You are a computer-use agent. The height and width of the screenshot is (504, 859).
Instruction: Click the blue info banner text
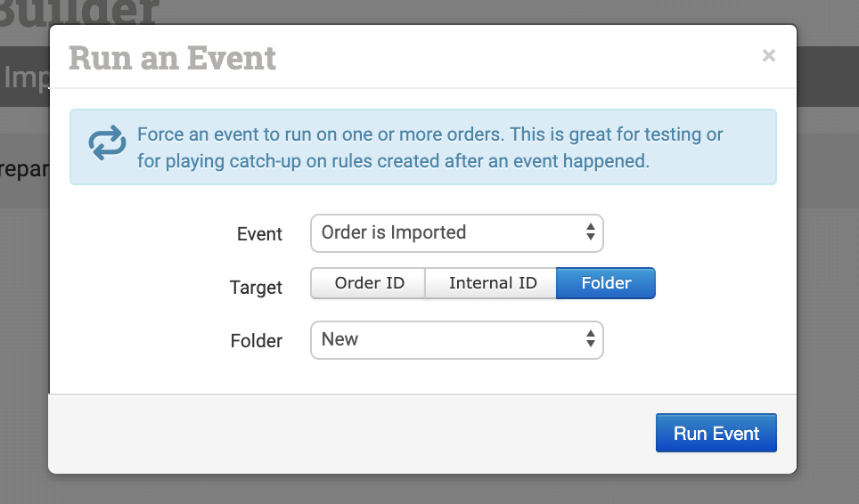[x=429, y=148]
